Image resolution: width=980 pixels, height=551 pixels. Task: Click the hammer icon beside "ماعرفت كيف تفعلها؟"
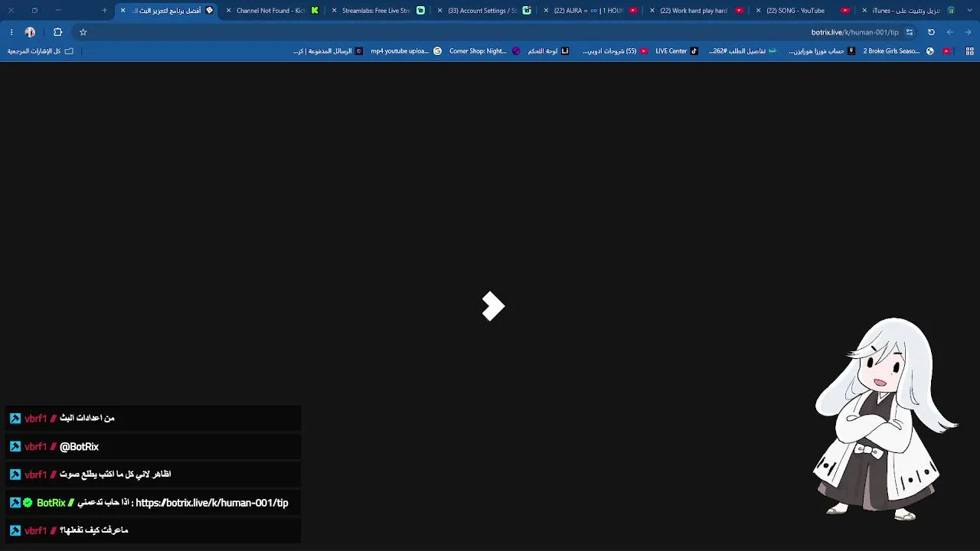tap(15, 530)
